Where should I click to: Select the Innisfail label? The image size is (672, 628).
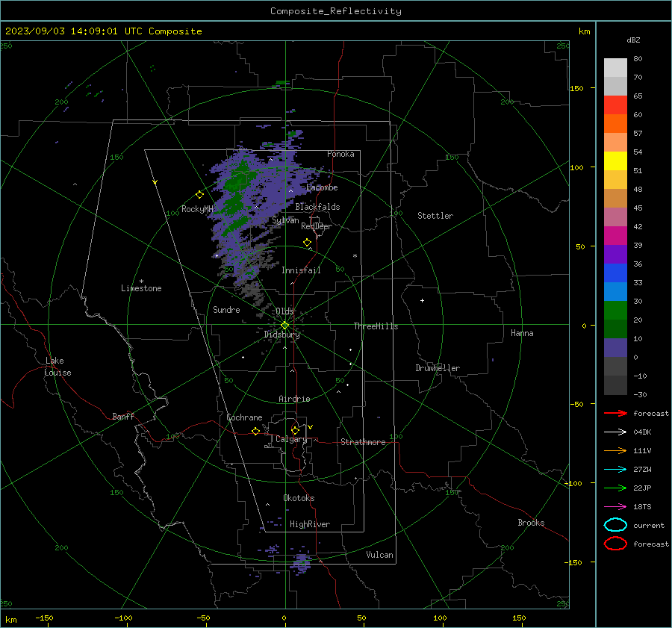301,270
